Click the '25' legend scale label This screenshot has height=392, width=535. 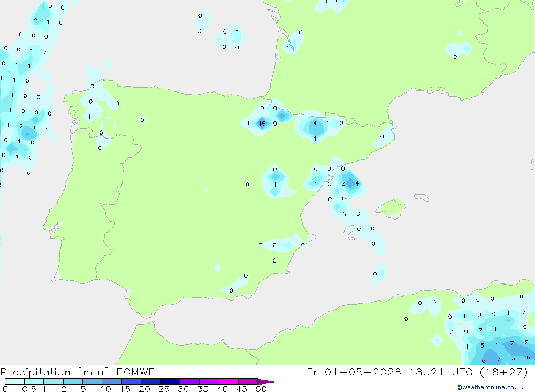click(x=164, y=389)
